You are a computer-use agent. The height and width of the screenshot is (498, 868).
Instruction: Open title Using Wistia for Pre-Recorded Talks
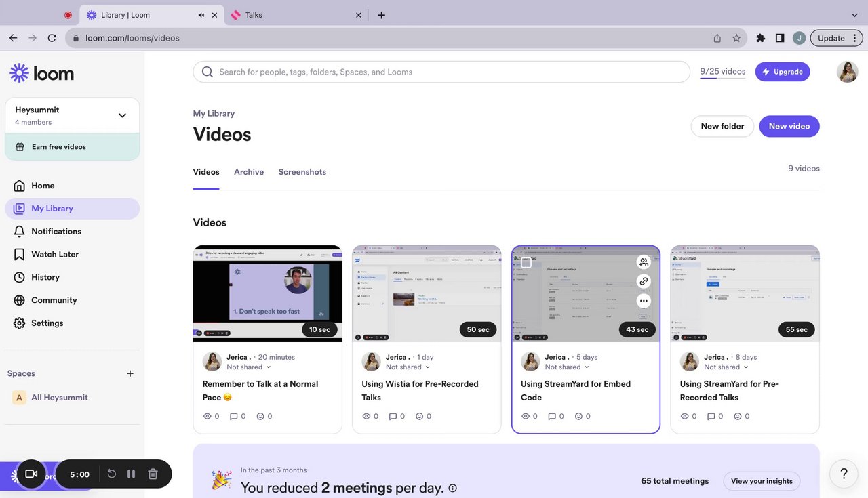coord(420,391)
